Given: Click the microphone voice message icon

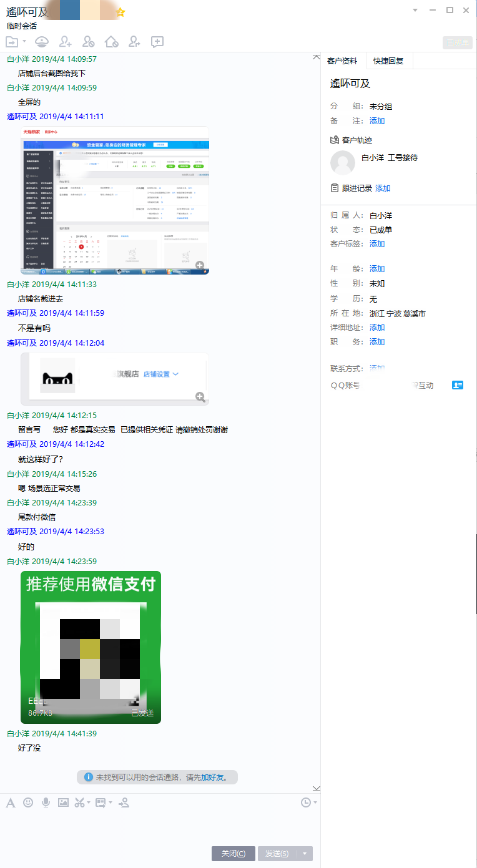Looking at the screenshot, I should [46, 802].
